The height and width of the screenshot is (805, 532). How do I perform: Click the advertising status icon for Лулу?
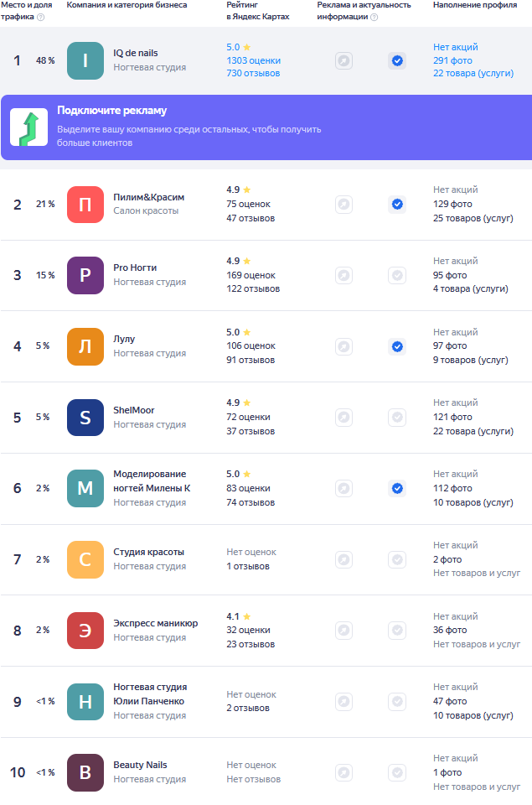coord(343,346)
